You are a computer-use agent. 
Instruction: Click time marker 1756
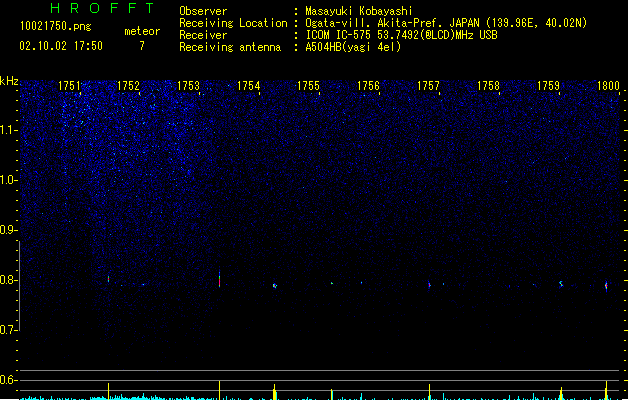coord(368,86)
